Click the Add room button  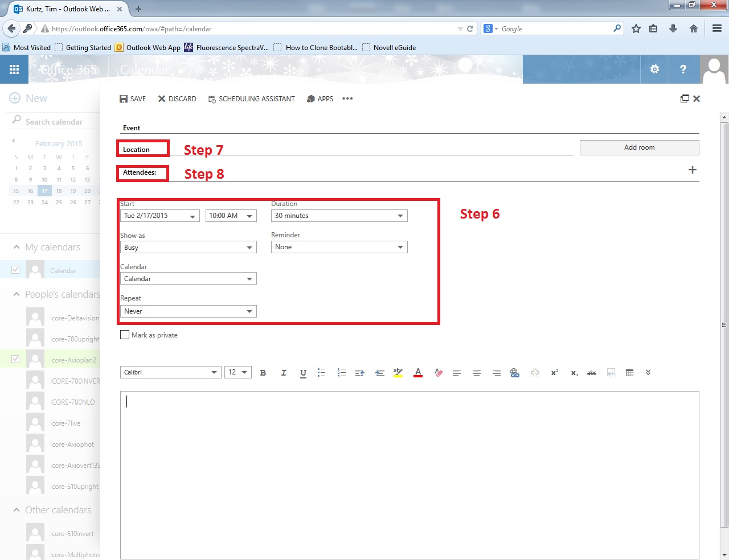tap(639, 147)
